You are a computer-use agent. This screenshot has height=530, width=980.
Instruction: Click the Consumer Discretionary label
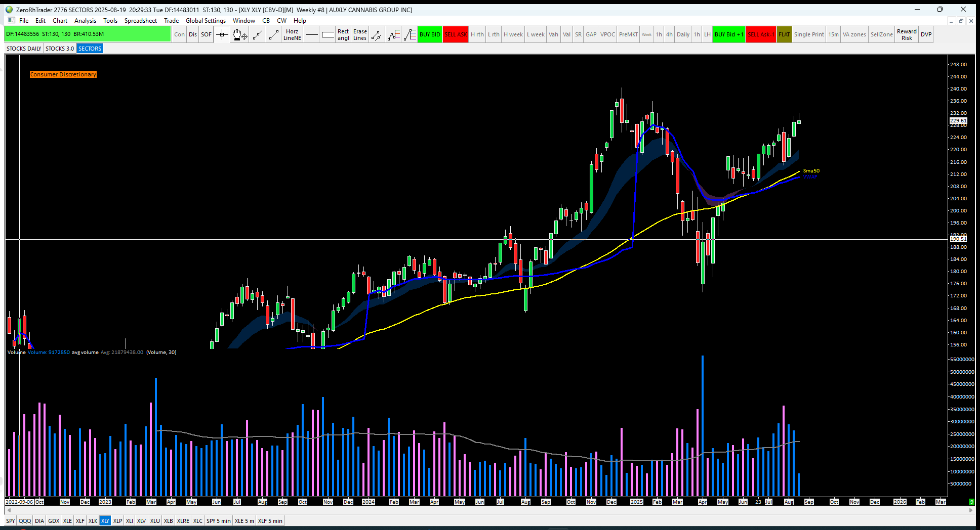[x=63, y=74]
